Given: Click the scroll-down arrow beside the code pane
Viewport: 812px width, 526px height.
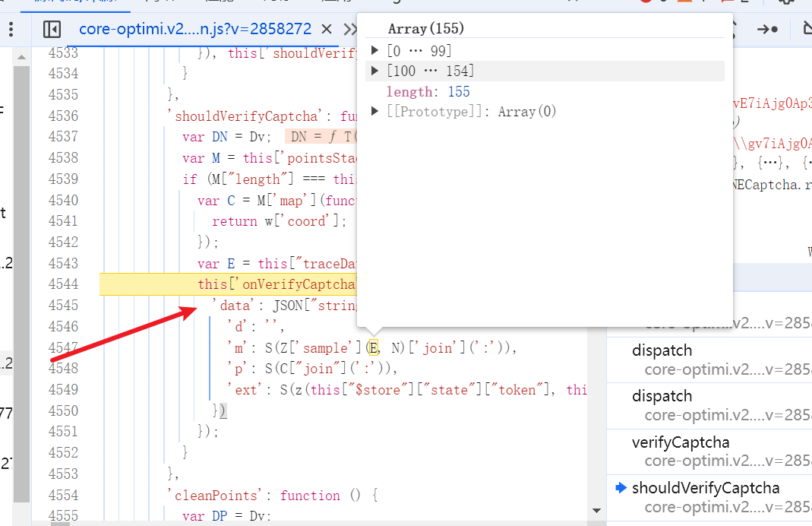Looking at the screenshot, I should click(596, 511).
